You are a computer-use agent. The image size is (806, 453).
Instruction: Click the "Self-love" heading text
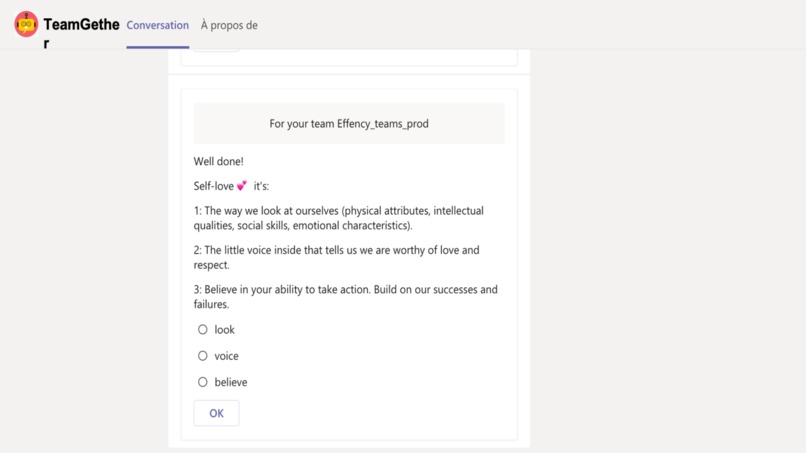point(213,186)
